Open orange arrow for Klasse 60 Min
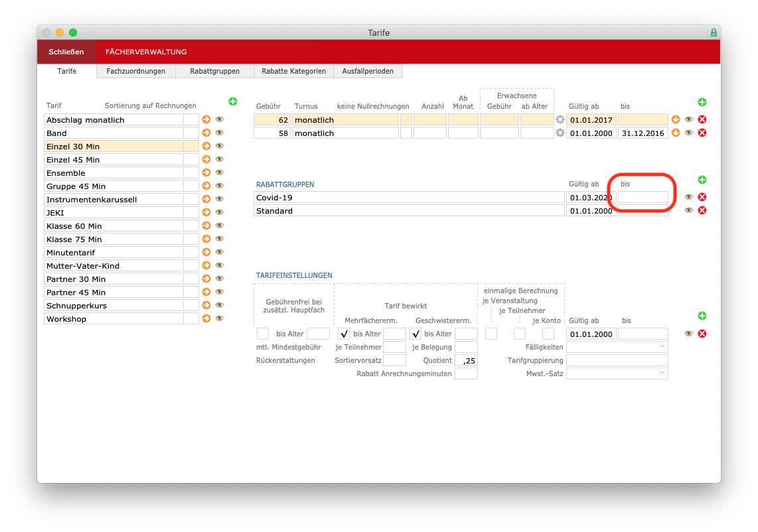 pos(206,226)
